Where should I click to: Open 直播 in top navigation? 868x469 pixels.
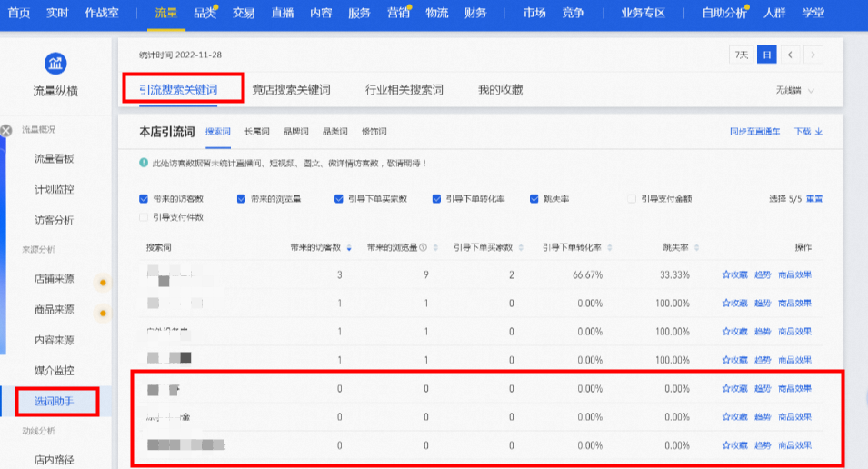283,13
